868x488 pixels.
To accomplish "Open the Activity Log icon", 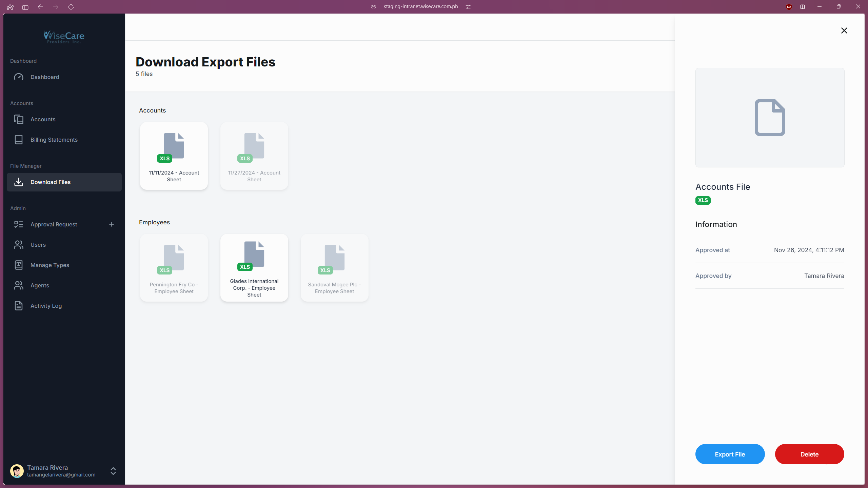I will click(x=19, y=306).
